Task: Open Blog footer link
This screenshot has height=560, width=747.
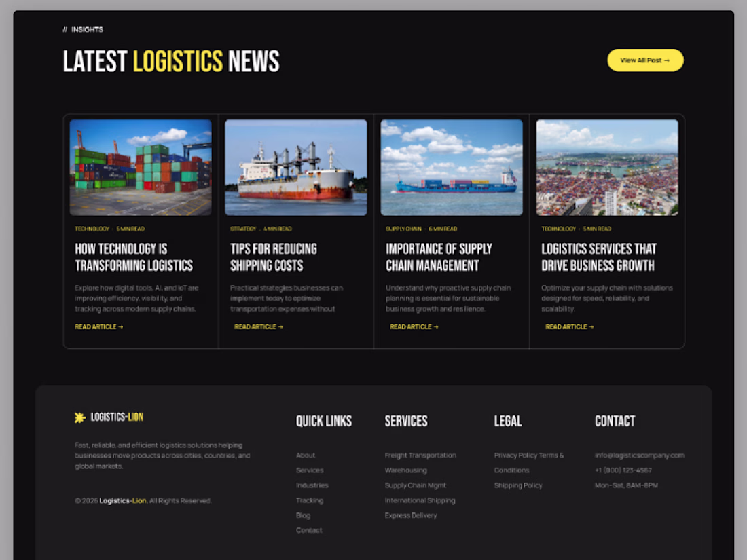Action: pyautogui.click(x=303, y=515)
